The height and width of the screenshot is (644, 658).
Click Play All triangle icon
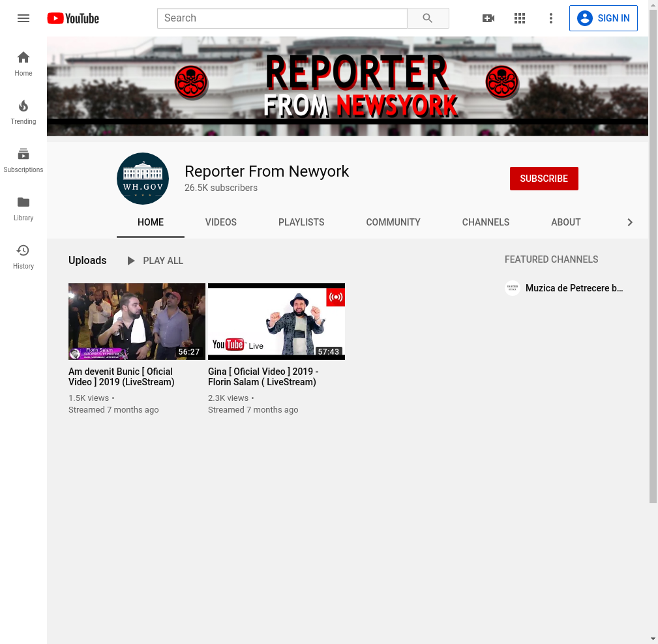[131, 261]
